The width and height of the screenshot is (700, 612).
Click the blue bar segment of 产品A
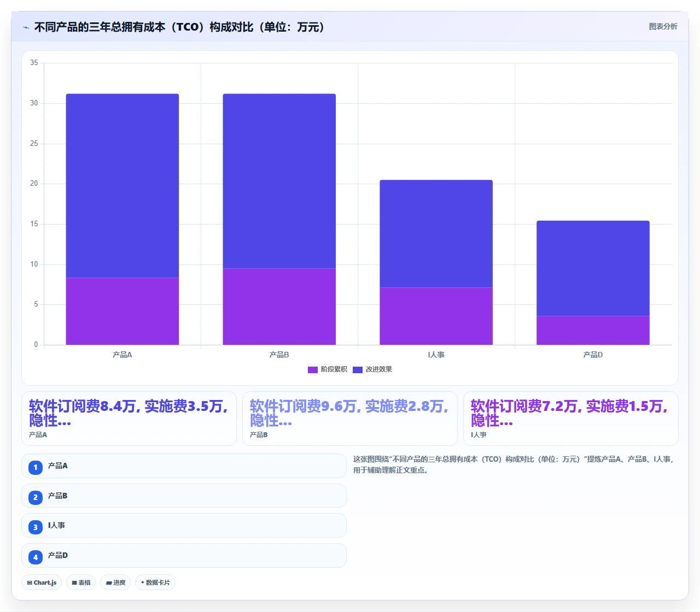point(122,186)
